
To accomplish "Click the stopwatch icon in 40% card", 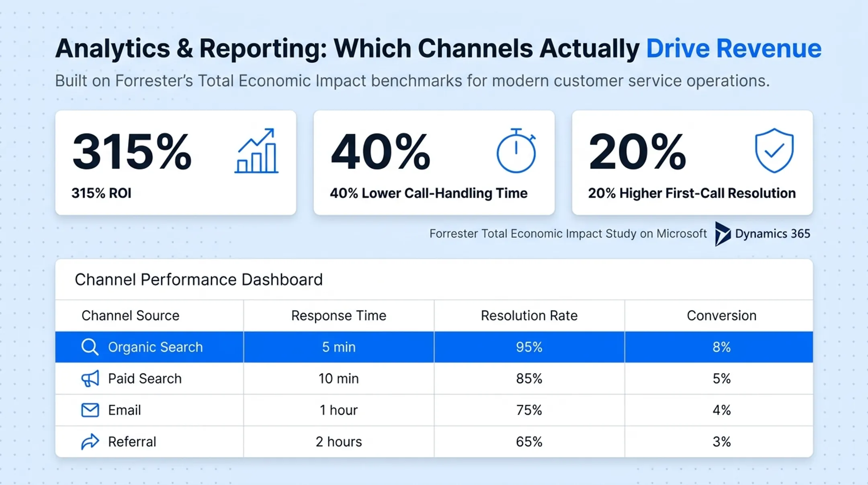I will click(x=516, y=151).
